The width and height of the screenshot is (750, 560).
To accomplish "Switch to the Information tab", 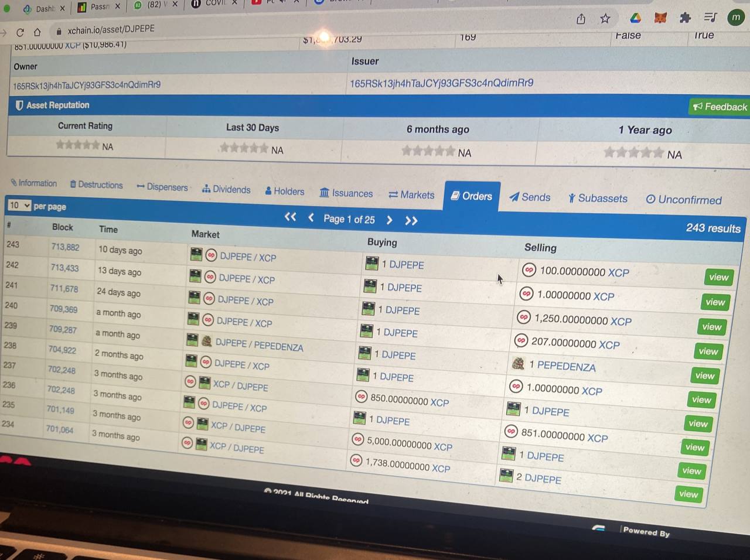I will [34, 183].
